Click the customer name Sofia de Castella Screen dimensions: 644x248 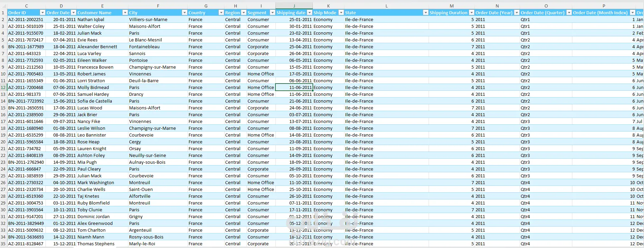click(95, 101)
